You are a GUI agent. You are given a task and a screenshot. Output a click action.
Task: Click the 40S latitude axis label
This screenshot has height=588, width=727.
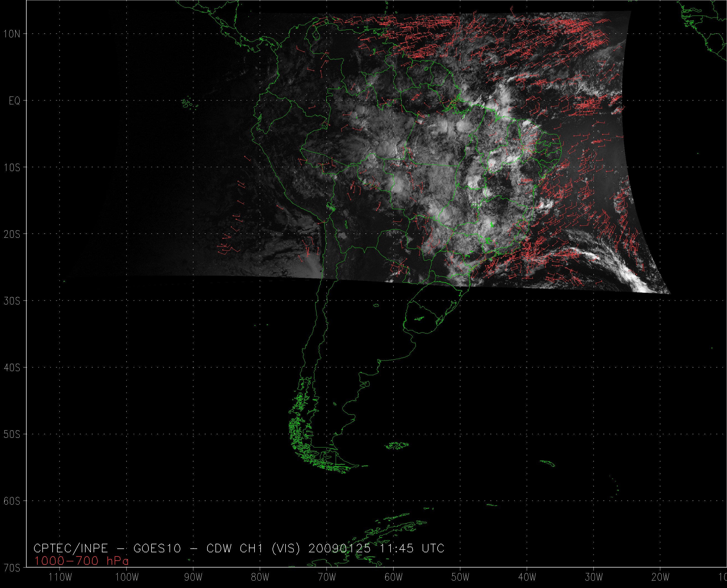coord(12,367)
